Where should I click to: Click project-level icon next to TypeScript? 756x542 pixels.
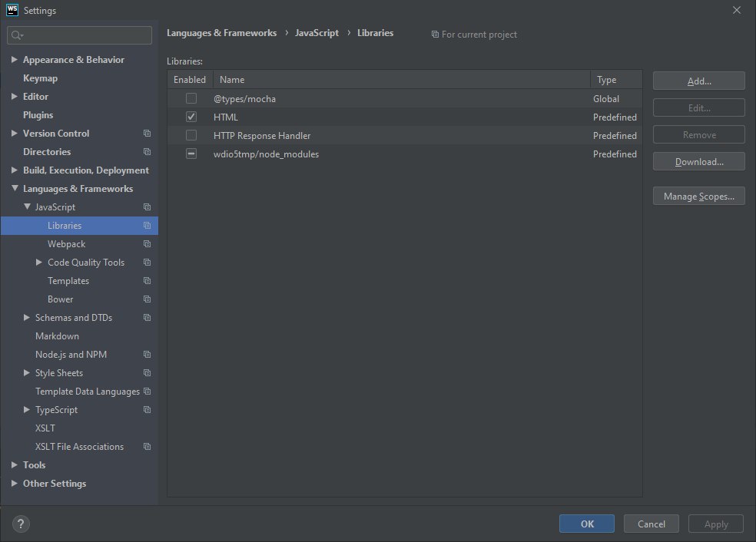147,410
